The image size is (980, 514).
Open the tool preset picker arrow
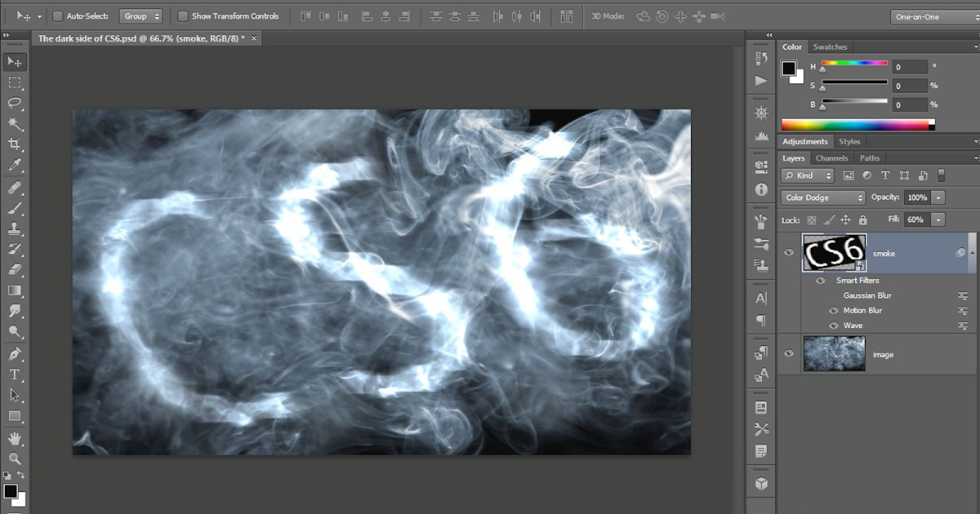click(39, 16)
